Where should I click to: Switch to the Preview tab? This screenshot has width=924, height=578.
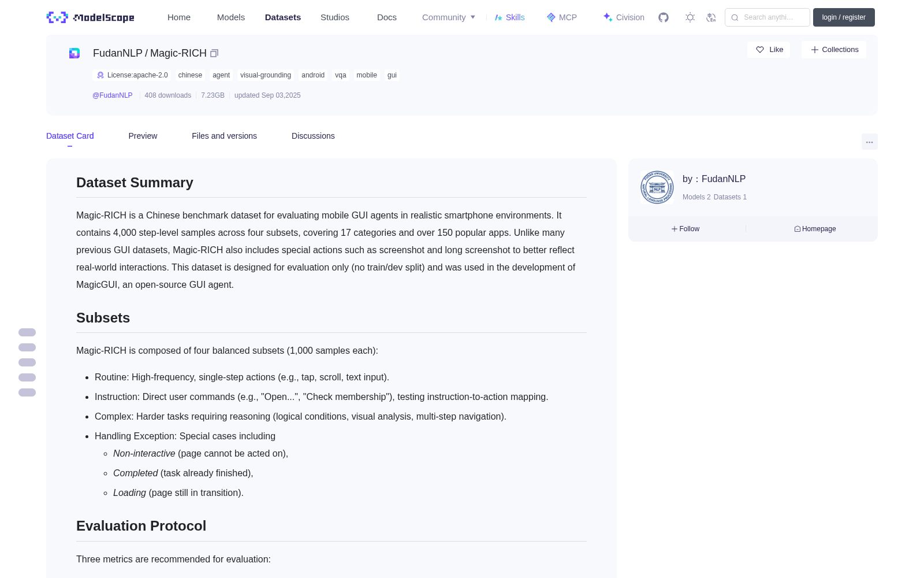pyautogui.click(x=143, y=136)
